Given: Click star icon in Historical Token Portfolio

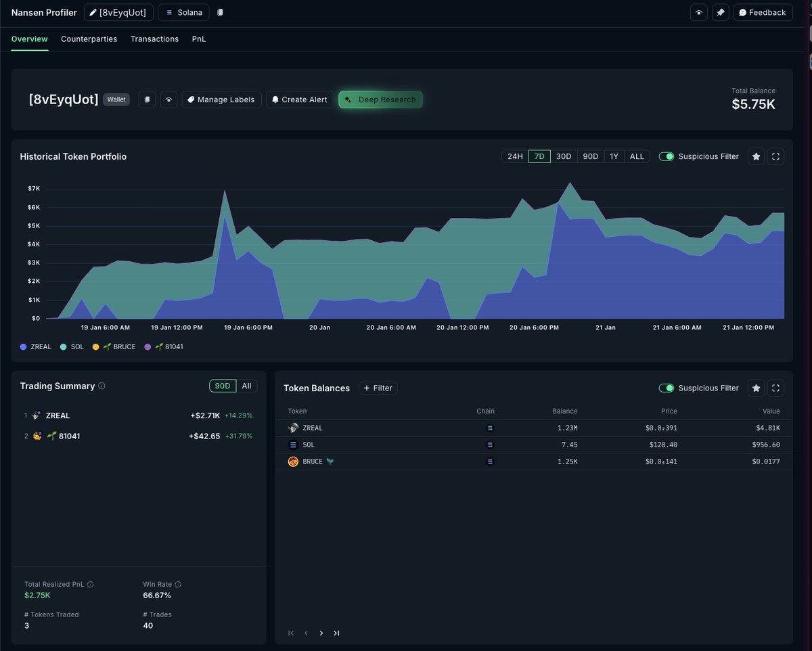Looking at the screenshot, I should click(x=756, y=156).
